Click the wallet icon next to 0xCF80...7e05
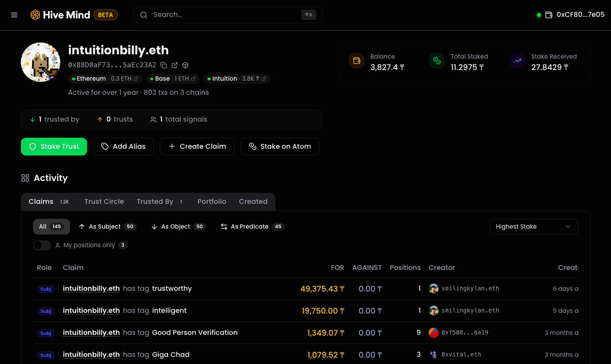The height and width of the screenshot is (364, 611). pyautogui.click(x=549, y=15)
